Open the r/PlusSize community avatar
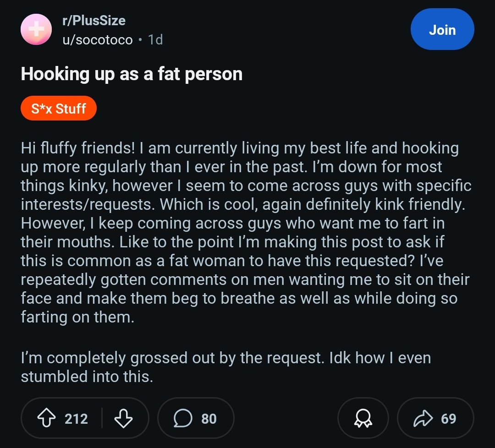The width and height of the screenshot is (495, 448). click(x=36, y=29)
